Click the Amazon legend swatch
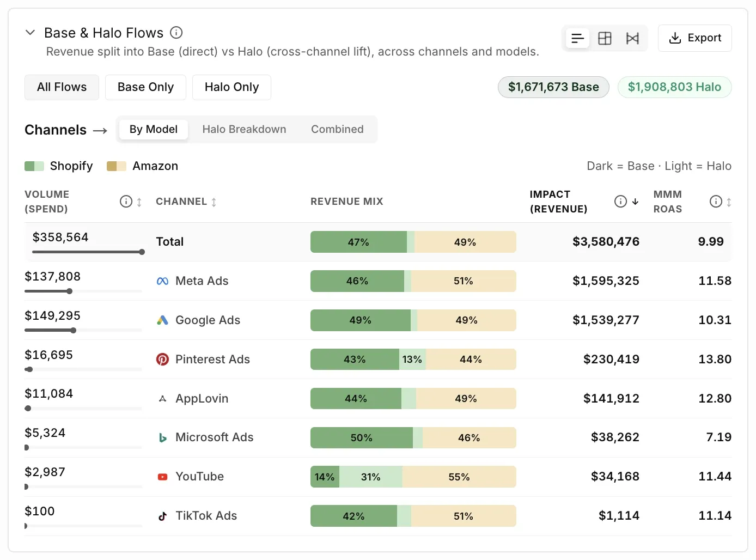756x560 pixels. point(117,166)
